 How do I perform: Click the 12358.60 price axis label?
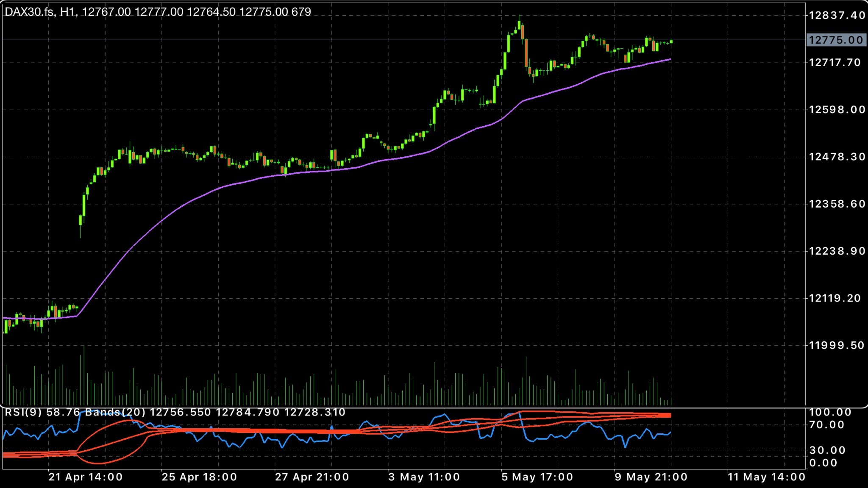click(x=837, y=204)
